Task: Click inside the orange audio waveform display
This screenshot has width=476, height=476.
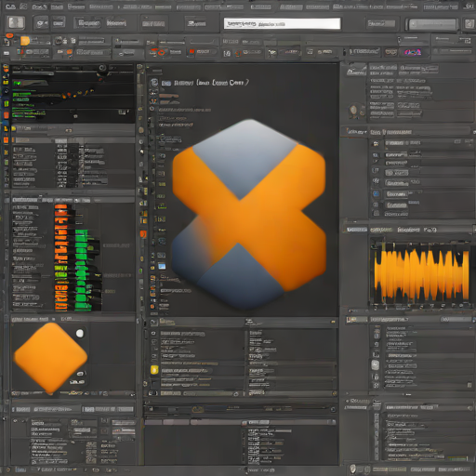Action: pos(421,274)
